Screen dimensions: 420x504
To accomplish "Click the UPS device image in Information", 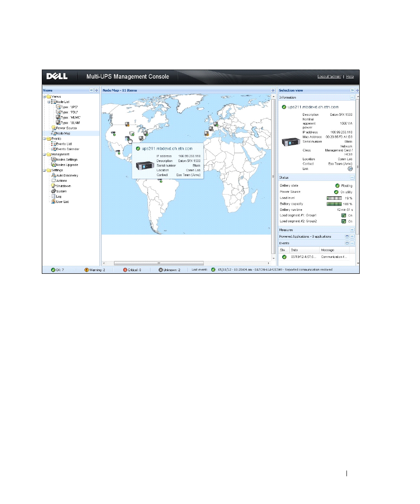I will click(291, 141).
